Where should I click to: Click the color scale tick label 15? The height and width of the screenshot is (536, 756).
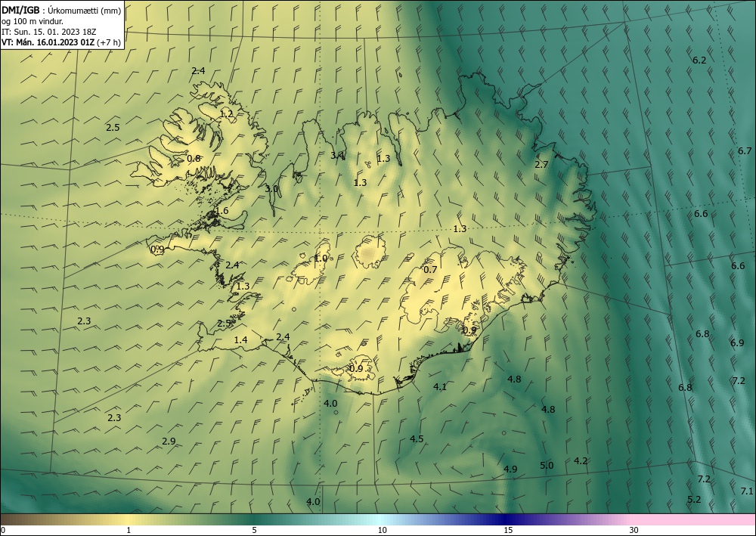pos(508,531)
